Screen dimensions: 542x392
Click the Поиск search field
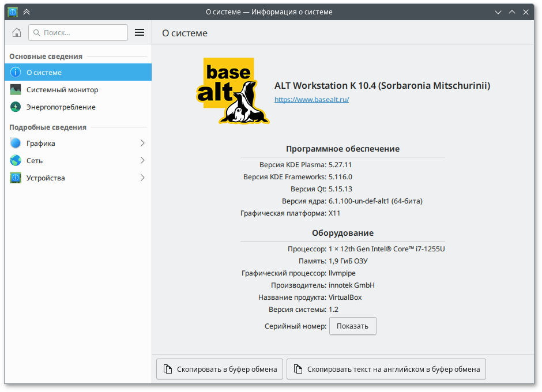point(78,33)
